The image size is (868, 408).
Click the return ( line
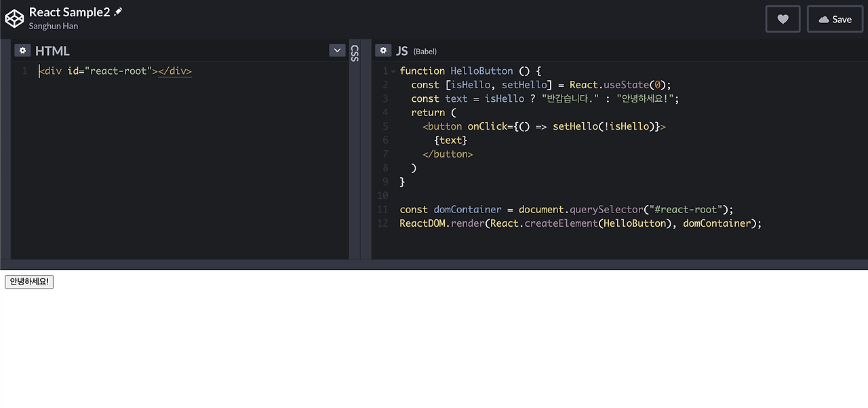433,113
